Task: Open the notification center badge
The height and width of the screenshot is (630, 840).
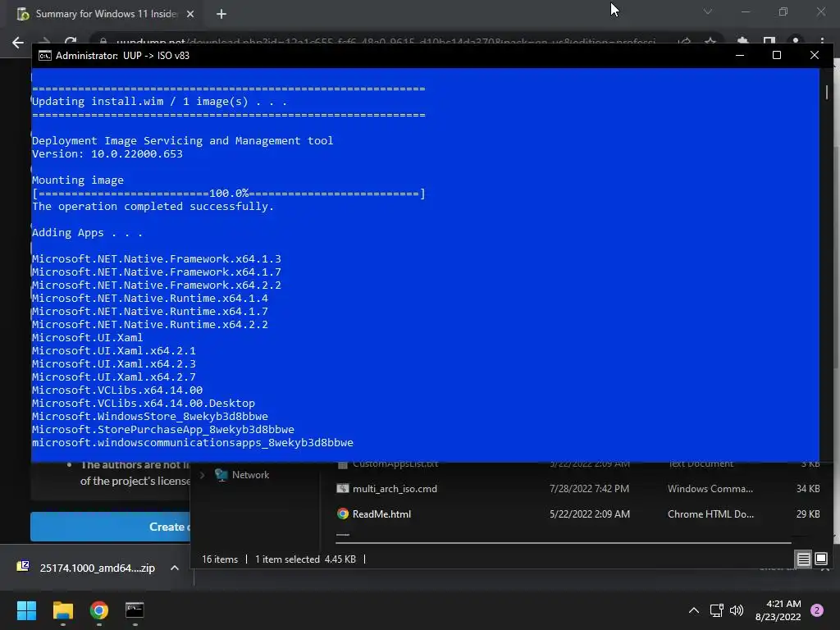Action: click(x=817, y=610)
